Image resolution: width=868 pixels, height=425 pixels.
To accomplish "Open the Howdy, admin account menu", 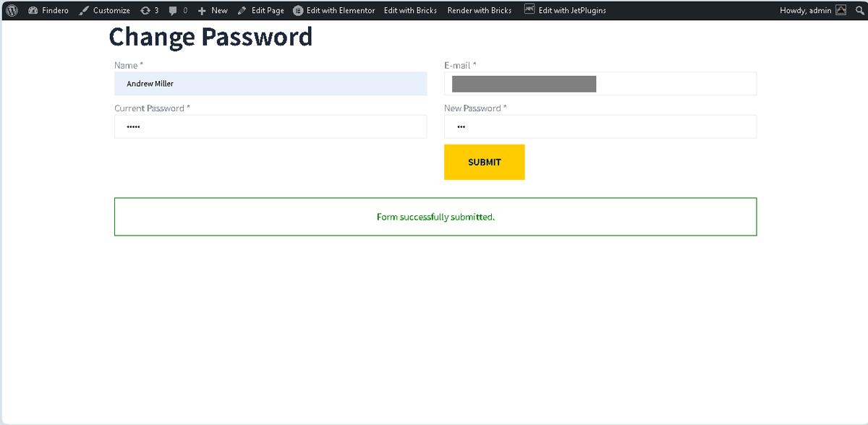I will click(812, 10).
